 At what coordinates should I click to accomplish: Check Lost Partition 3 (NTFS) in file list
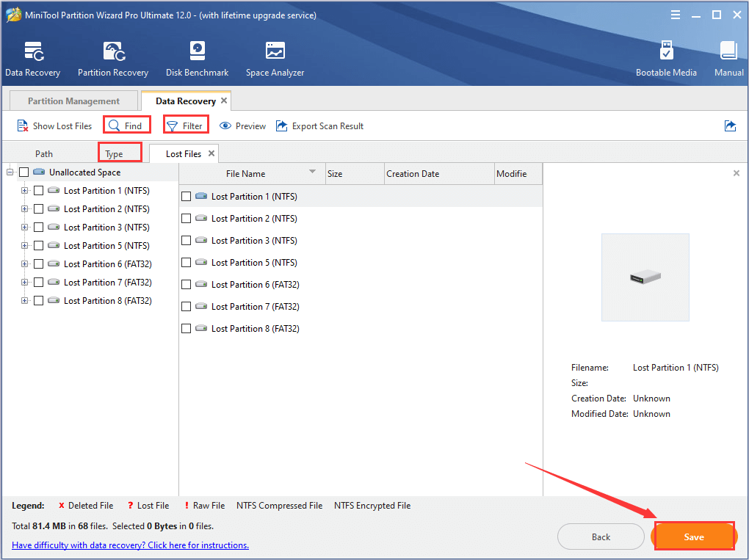[x=187, y=240]
